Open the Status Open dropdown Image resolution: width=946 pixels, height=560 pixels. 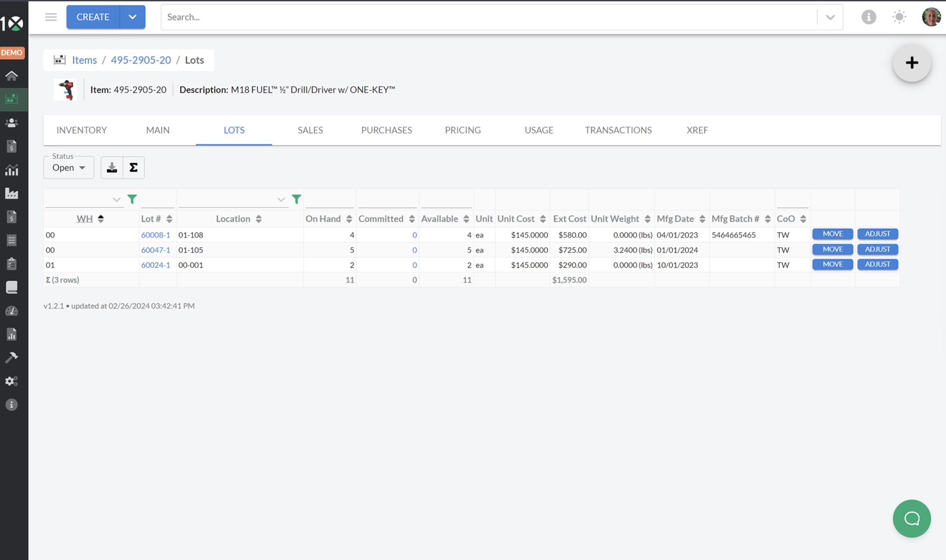pos(68,168)
